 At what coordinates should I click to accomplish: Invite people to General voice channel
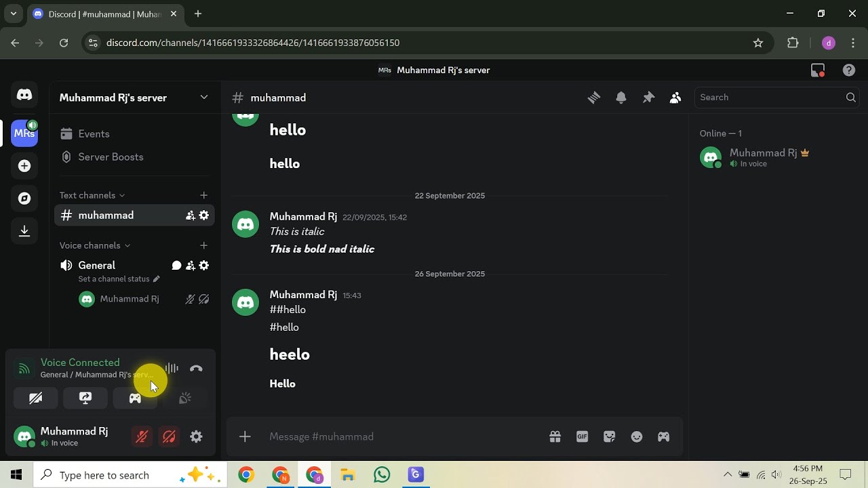(x=191, y=266)
